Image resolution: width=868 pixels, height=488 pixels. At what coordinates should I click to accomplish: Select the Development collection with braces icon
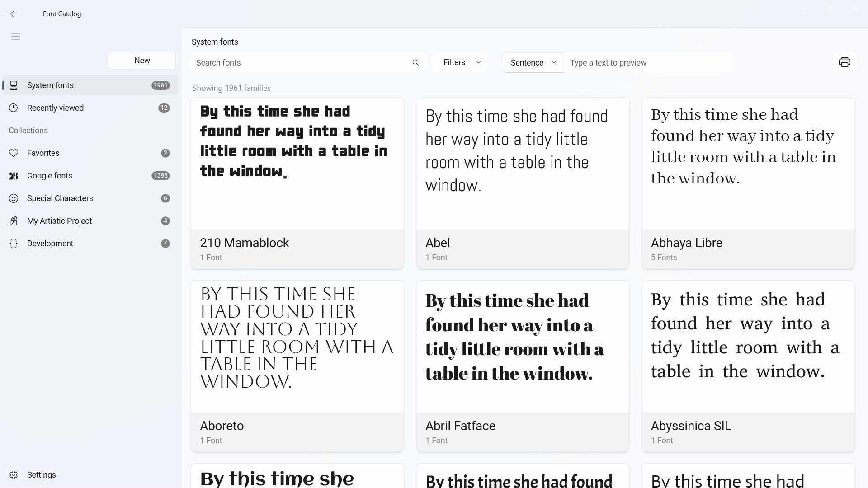(x=14, y=244)
